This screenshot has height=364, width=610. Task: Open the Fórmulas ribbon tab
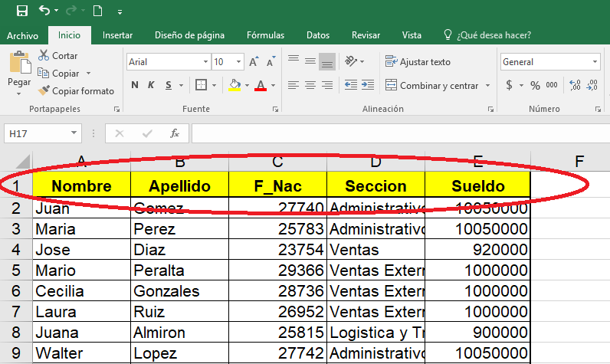265,35
